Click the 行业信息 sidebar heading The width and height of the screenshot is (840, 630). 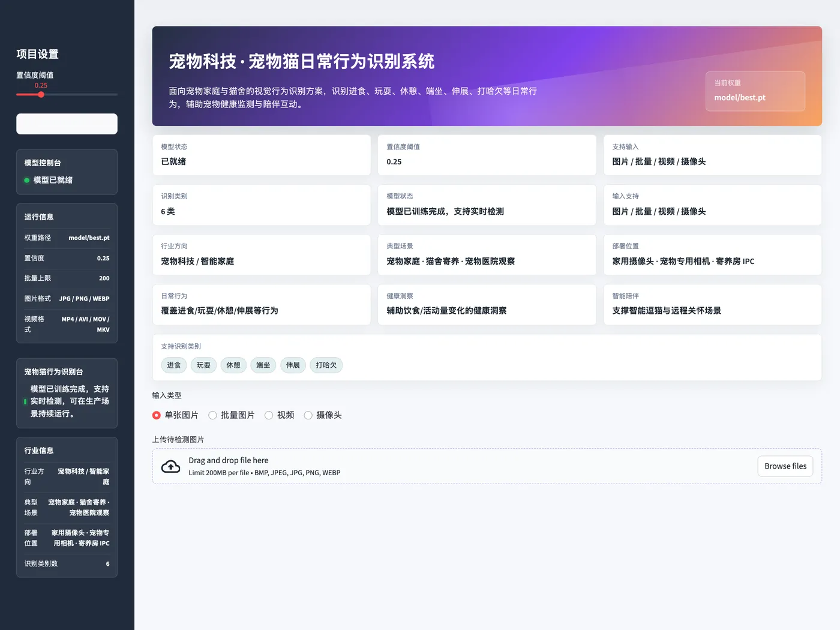(39, 451)
